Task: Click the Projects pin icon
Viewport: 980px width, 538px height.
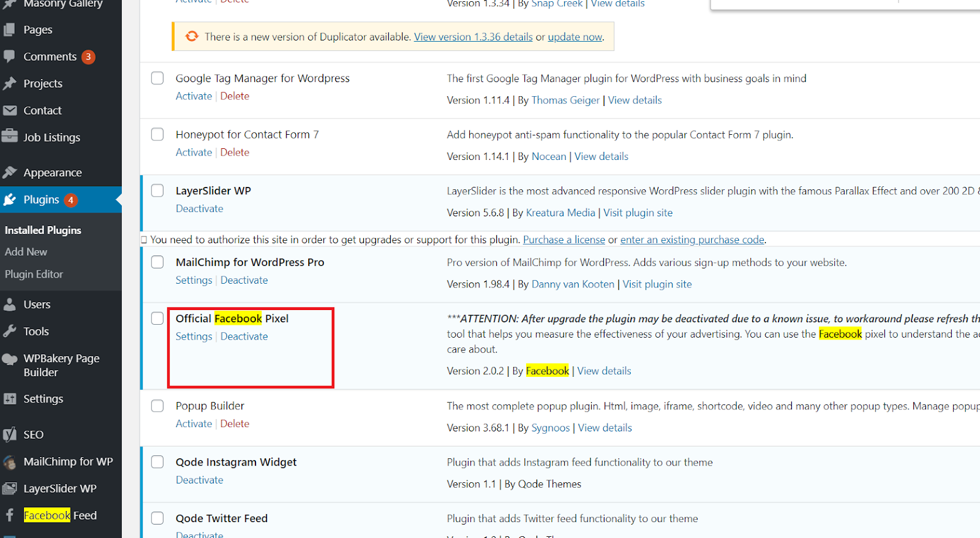Action: [x=9, y=83]
